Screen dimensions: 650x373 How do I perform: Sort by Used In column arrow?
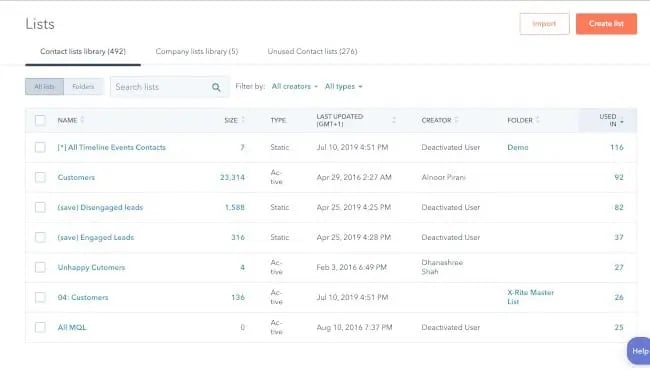(622, 122)
